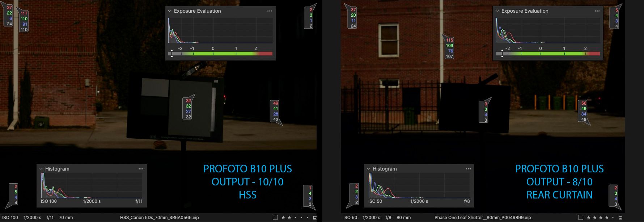
Task: Click ISO 50 in bottom status bar
Action: click(350, 218)
